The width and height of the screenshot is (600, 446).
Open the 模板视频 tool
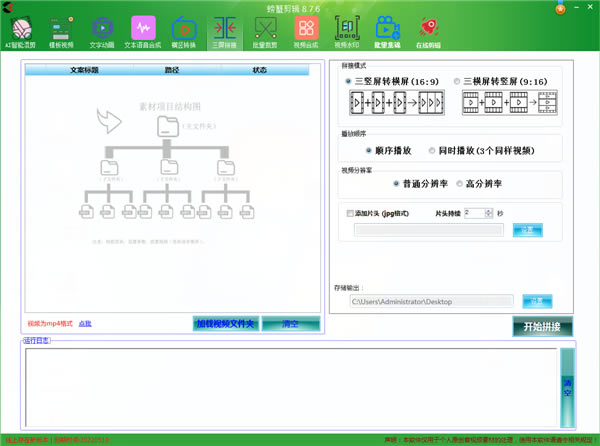pos(61,32)
